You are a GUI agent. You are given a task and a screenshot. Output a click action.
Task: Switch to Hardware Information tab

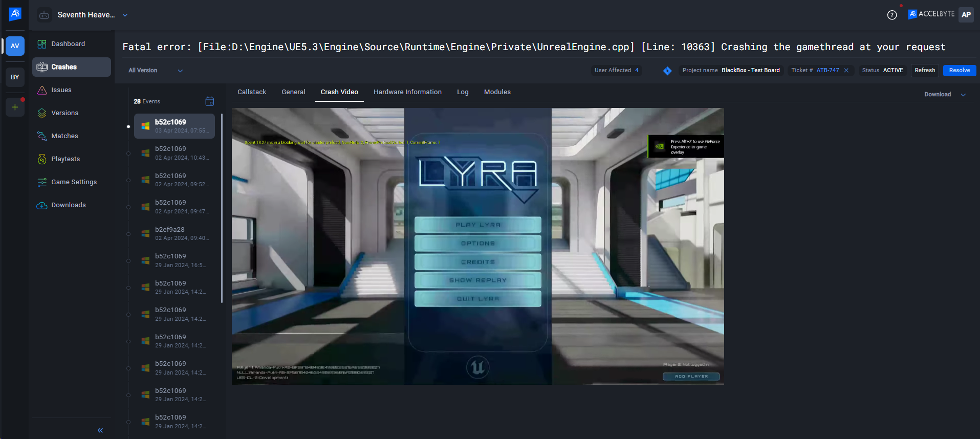(x=407, y=92)
